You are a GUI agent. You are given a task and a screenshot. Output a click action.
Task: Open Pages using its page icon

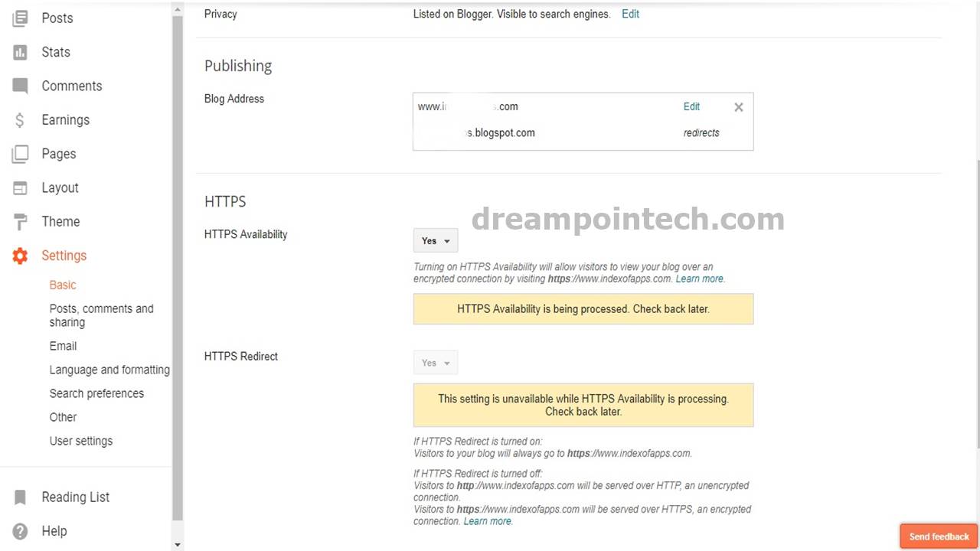point(19,154)
